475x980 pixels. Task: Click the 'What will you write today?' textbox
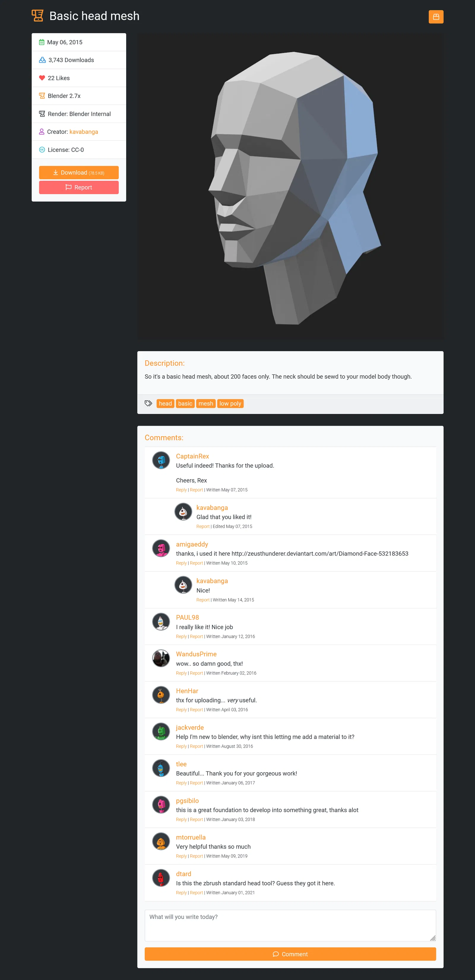click(290, 926)
